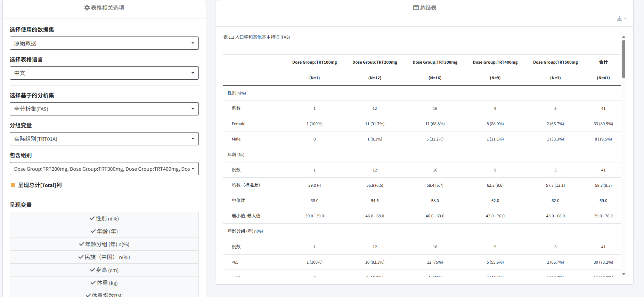The width and height of the screenshot is (644, 297).
Task: Deselect the 年龄分组 (年) n(%) variable
Action: coord(104,244)
